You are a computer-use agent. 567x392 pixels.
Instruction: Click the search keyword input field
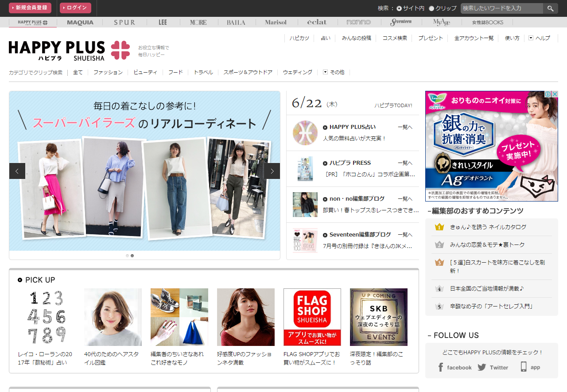(x=502, y=8)
